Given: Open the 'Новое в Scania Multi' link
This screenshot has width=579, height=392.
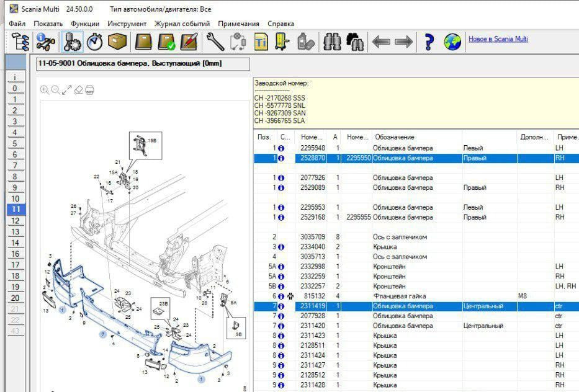Looking at the screenshot, I should [498, 38].
